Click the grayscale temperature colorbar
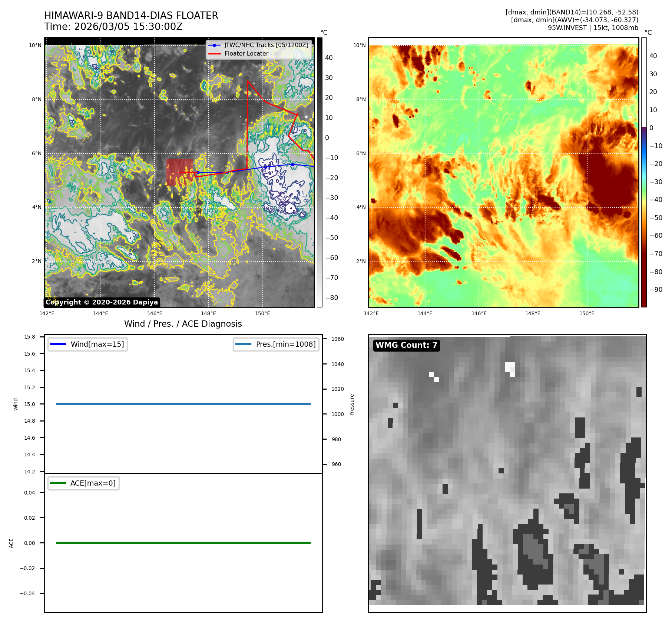Screen dimensions: 672x626 (320, 172)
